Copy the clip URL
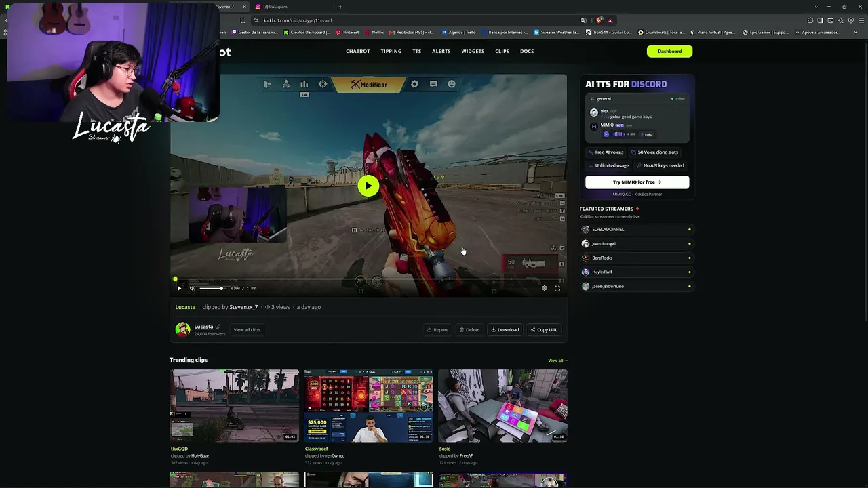 pyautogui.click(x=544, y=330)
